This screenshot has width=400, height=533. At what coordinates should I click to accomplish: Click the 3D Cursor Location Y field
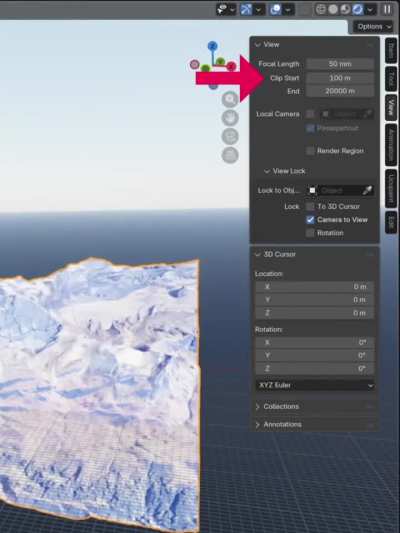point(315,300)
